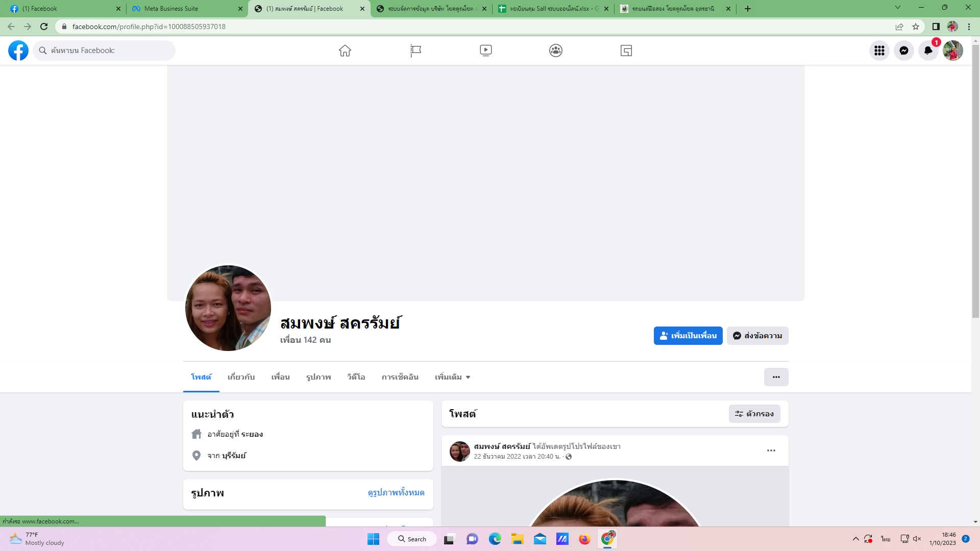
Task: Click the เพื่อน 142 คน friends count
Action: (x=306, y=340)
